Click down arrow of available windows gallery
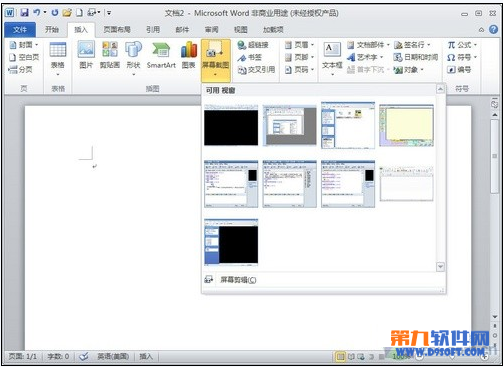This screenshot has height=367, width=503. [440, 267]
